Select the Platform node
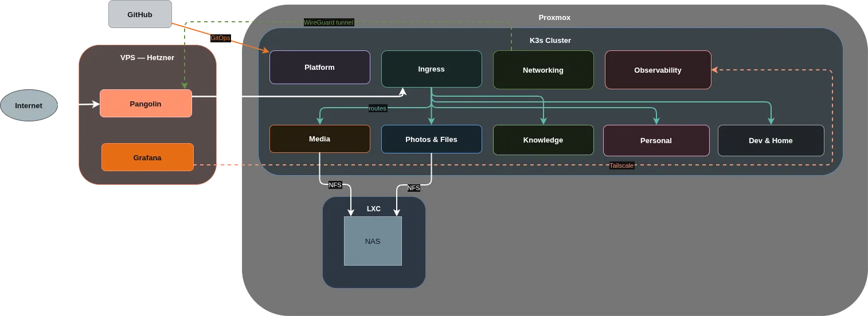This screenshot has width=868, height=316. [x=319, y=68]
